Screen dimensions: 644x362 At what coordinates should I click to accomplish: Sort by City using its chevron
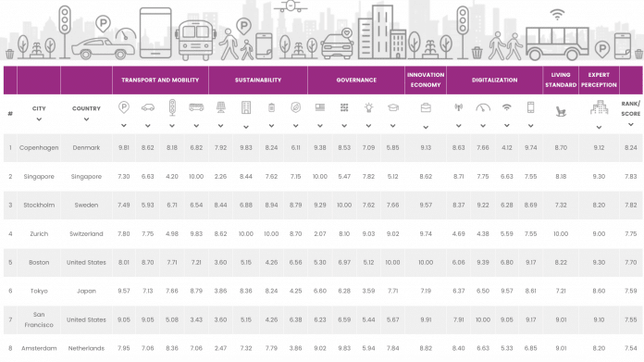click(39, 119)
